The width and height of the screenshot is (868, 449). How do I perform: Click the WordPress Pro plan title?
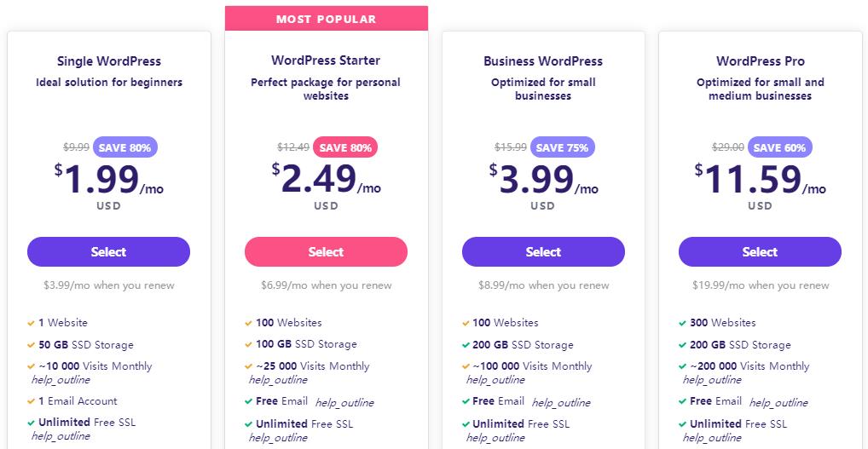[760, 61]
